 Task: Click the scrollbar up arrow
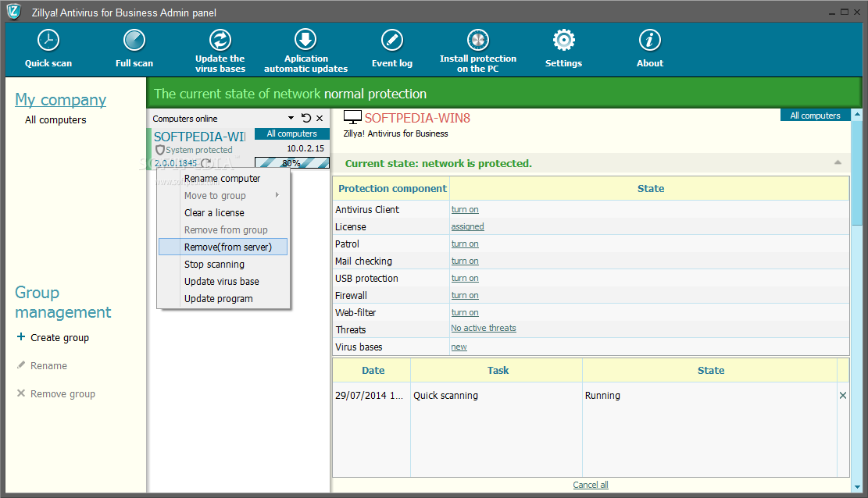[857, 115]
